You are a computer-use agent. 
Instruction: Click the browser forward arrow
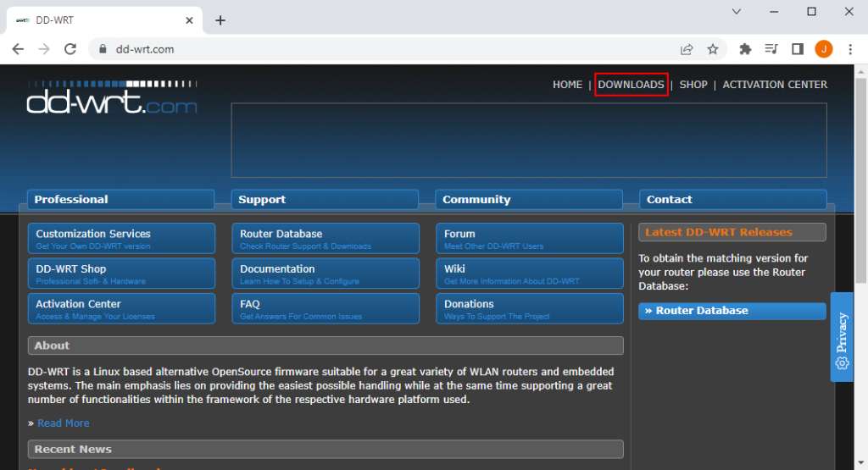(44, 49)
